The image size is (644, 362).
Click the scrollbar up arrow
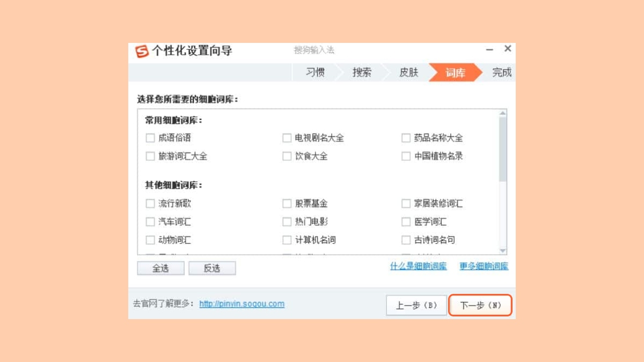pos(502,113)
